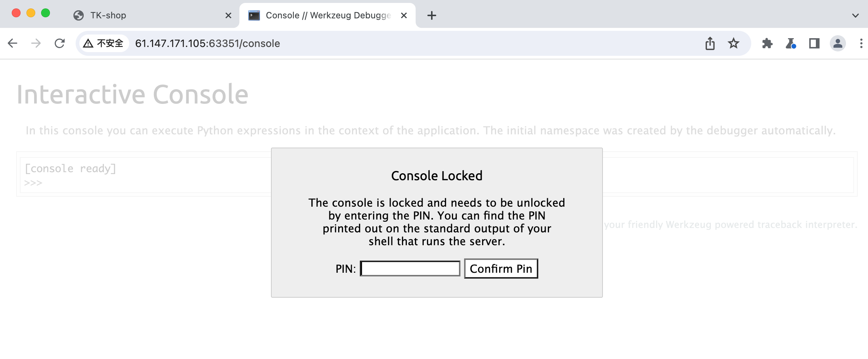Image resolution: width=868 pixels, height=359 pixels.
Task: Click the browser back arrow
Action: tap(12, 43)
